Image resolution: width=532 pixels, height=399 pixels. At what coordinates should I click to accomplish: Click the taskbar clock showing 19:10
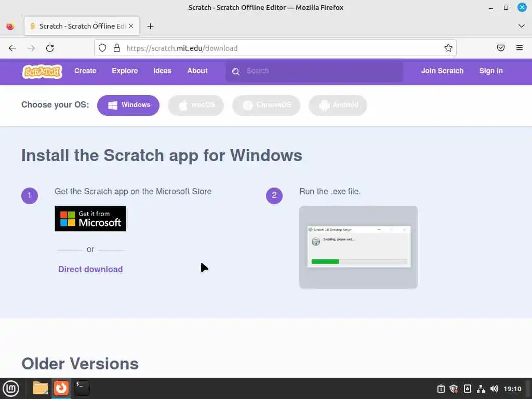coord(512,389)
